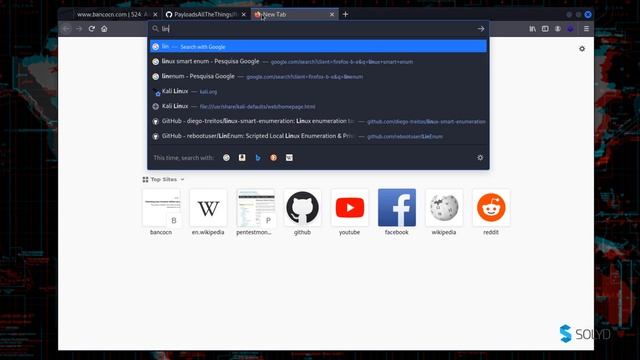Image resolution: width=640 pixels, height=360 pixels.
Task: Switch to PayloadsAllTheThings tab
Action: pos(206,14)
